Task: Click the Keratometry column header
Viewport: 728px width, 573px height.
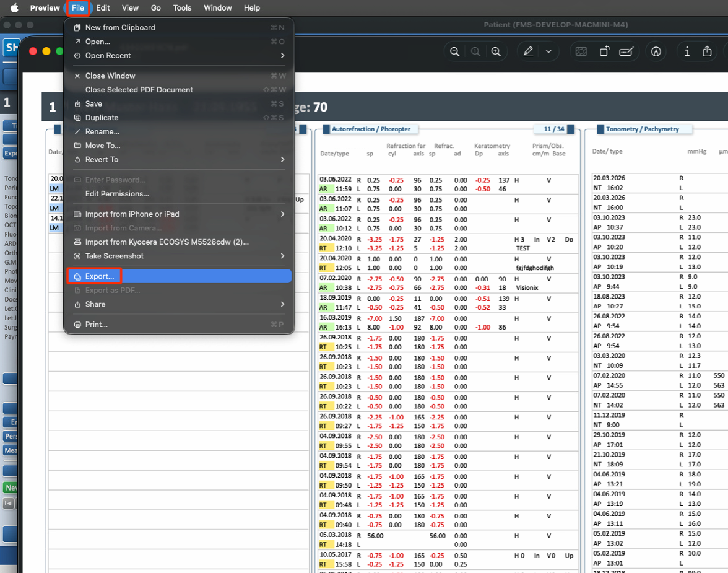Action: pos(492,146)
